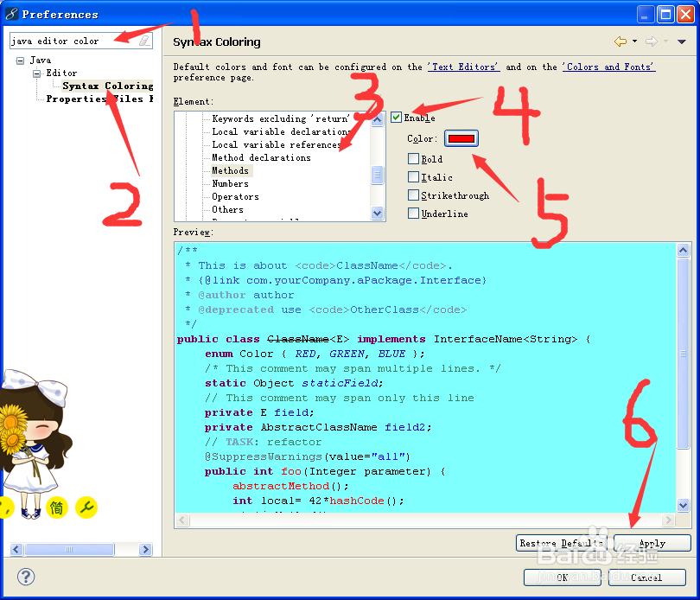This screenshot has width=700, height=600.
Task: Click the yellow wrench settings icon
Action: coord(86,507)
